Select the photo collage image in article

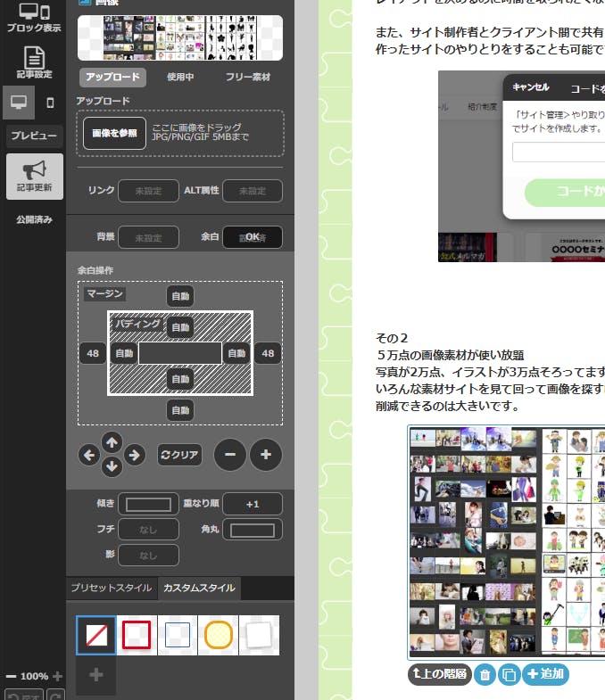506,542
